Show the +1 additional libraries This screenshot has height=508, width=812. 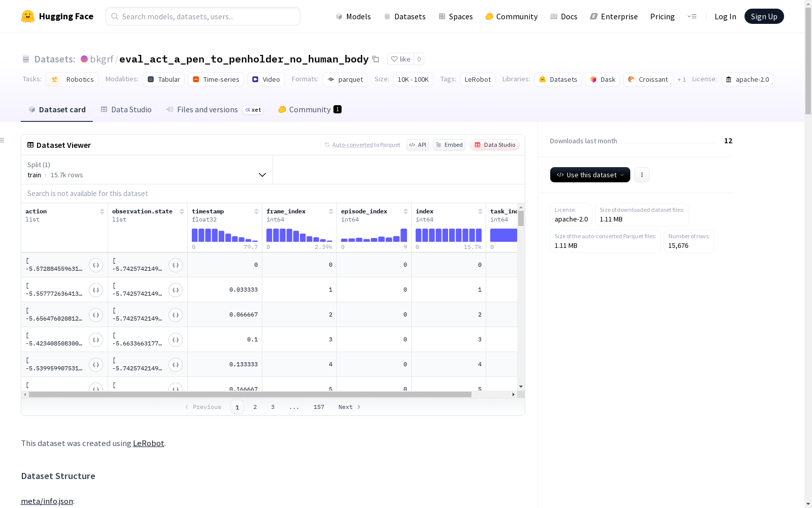682,80
